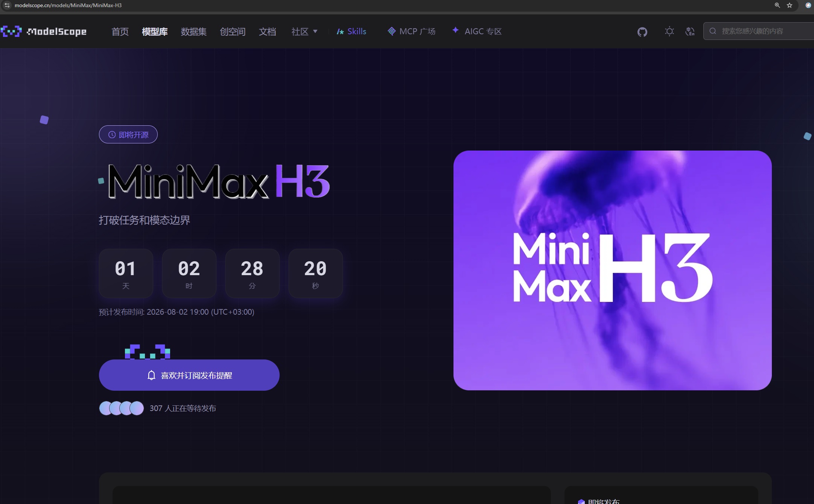This screenshot has height=504, width=814.
Task: Open the AIGC 专区 section
Action: [477, 31]
